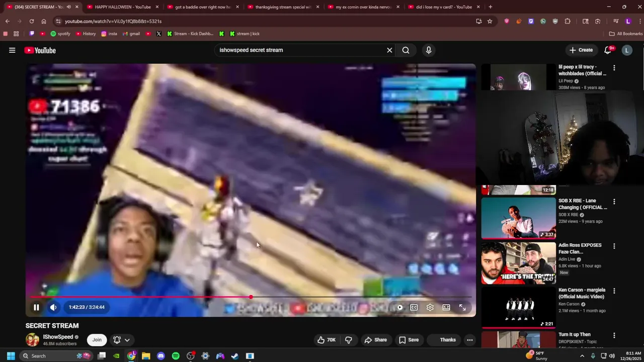Image resolution: width=644 pixels, height=362 pixels.
Task: Mute the tab via speaker icon
Action: pyautogui.click(x=68, y=7)
